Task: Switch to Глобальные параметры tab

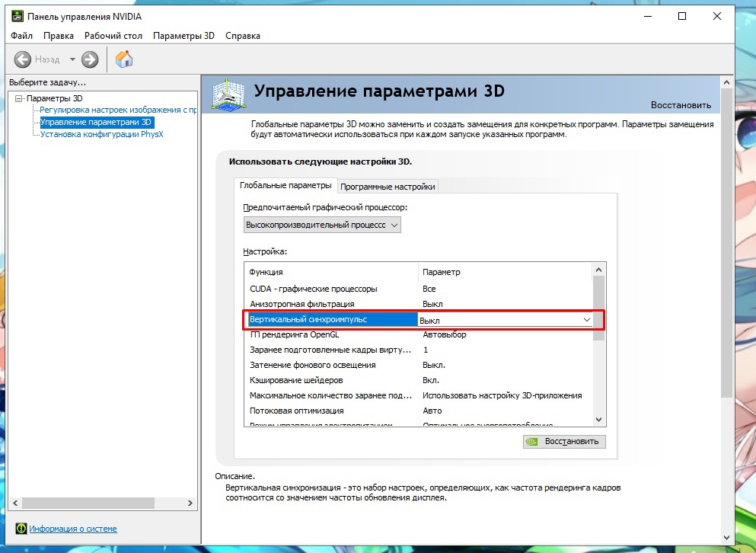Action: click(285, 185)
